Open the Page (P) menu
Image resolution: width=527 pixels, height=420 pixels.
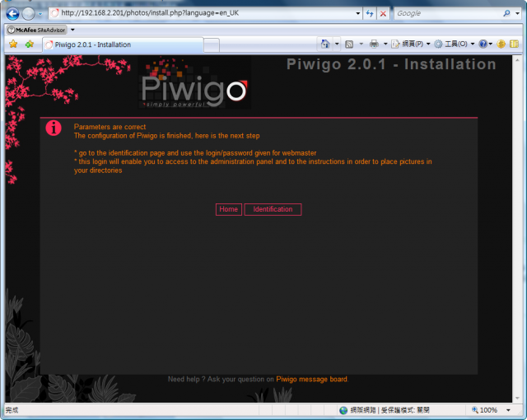click(411, 44)
